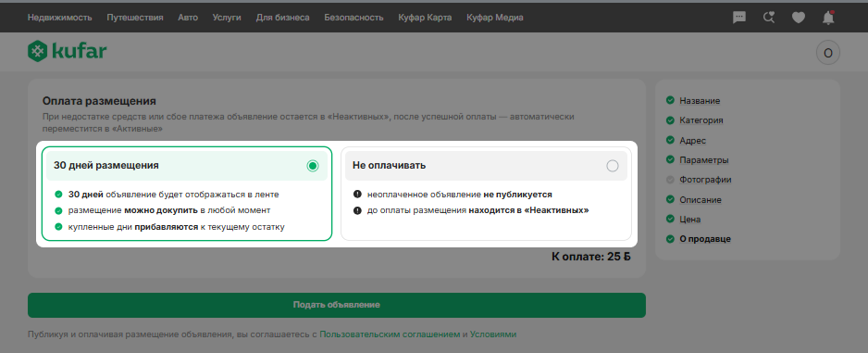Viewport: 868px width, 353px height.
Task: Click the warning icon beside "до оплаты размещения"
Action: (x=357, y=210)
